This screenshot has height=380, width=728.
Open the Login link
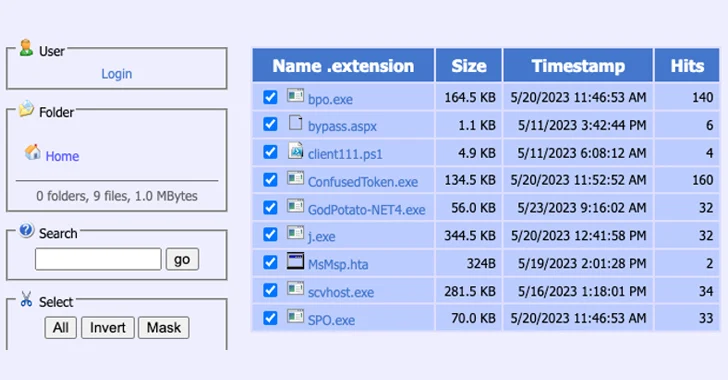click(117, 74)
